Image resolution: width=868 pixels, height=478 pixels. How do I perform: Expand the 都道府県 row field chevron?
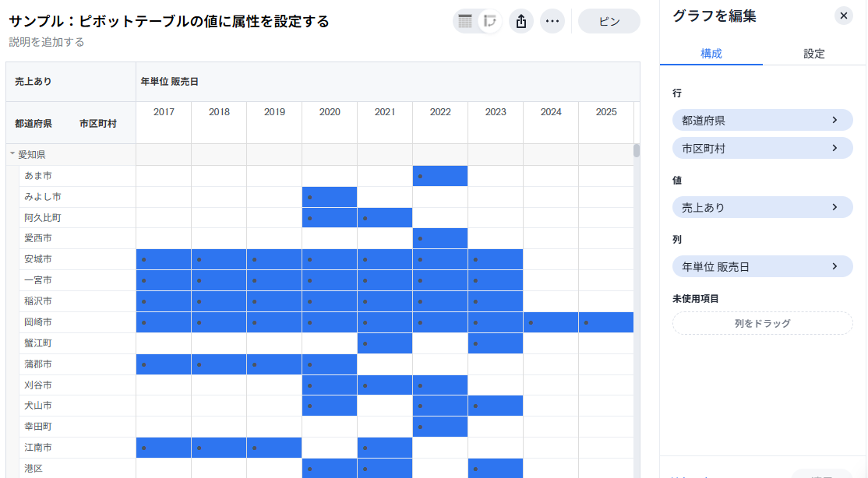pos(834,121)
